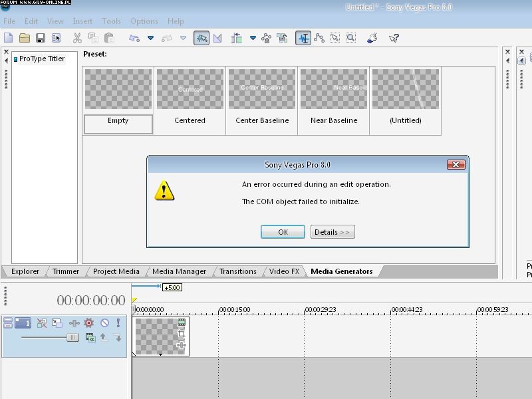The height and width of the screenshot is (399, 532).
Task: Open the File menu
Action: tap(9, 21)
